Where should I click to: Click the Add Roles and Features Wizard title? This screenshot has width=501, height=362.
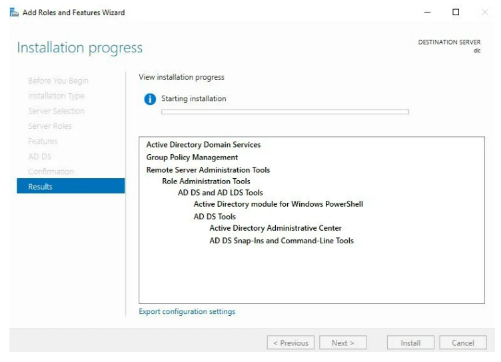(74, 13)
